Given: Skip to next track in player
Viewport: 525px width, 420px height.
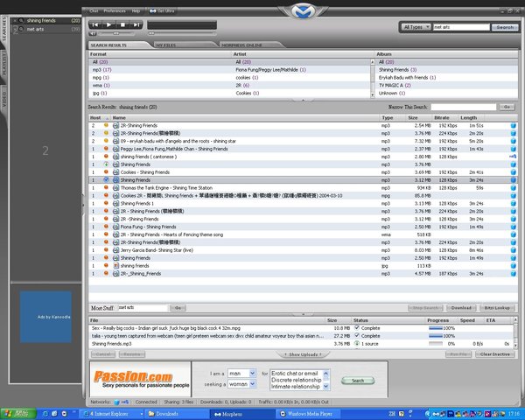Looking at the screenshot, I should pyautogui.click(x=136, y=24).
